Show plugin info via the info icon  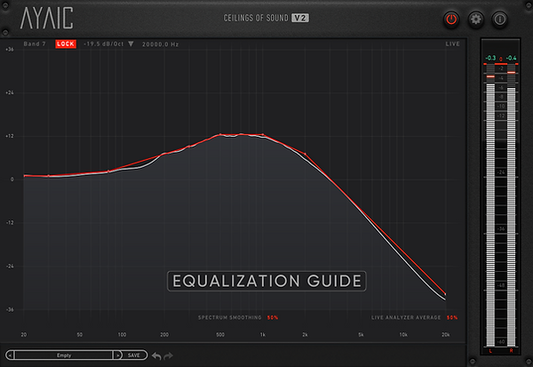[500, 19]
